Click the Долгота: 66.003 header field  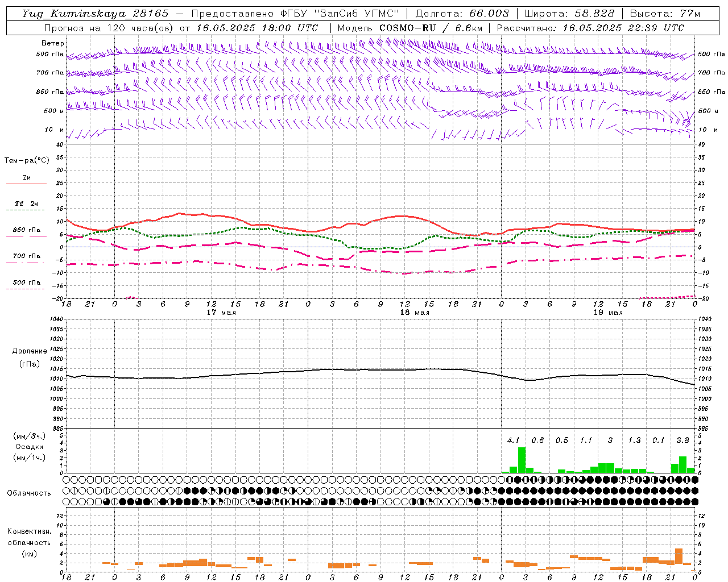(462, 14)
